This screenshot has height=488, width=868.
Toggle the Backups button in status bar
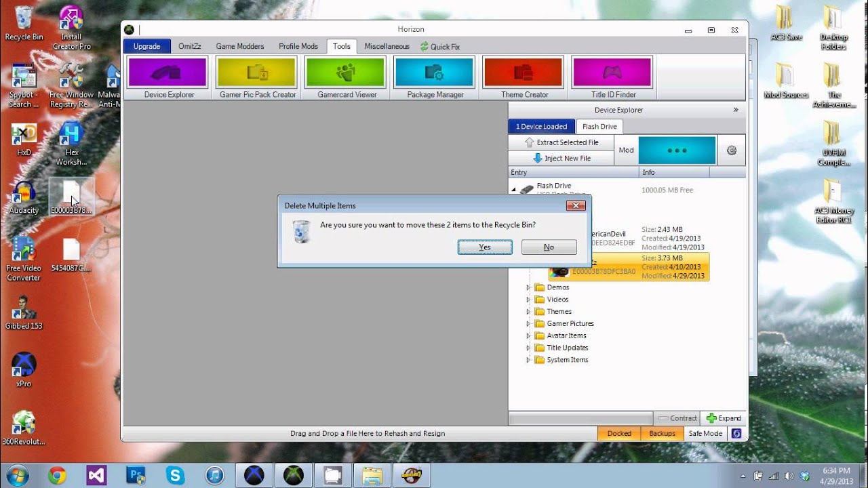point(662,433)
